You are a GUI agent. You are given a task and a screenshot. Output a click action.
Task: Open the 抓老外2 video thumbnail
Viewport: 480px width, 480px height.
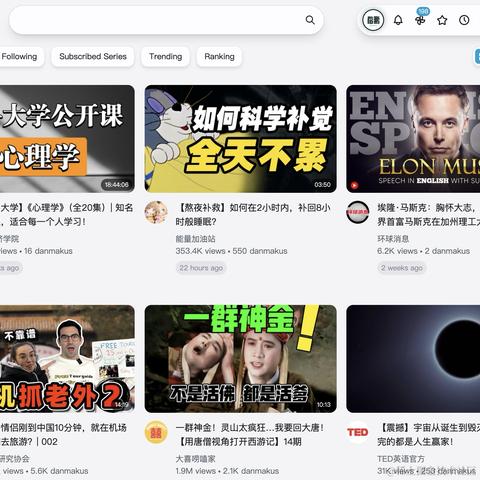coord(67,359)
